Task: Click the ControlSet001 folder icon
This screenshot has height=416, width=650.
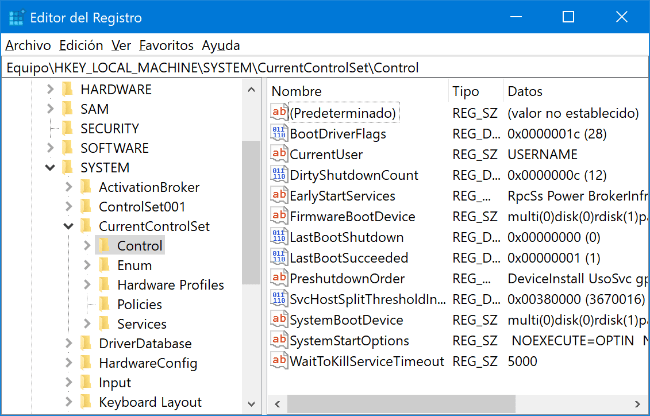Action: (x=86, y=206)
